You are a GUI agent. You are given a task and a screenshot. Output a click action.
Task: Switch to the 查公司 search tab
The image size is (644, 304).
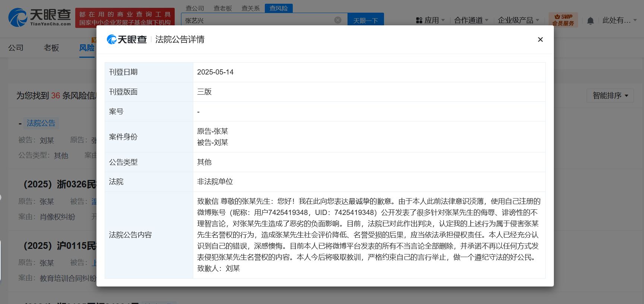click(195, 8)
